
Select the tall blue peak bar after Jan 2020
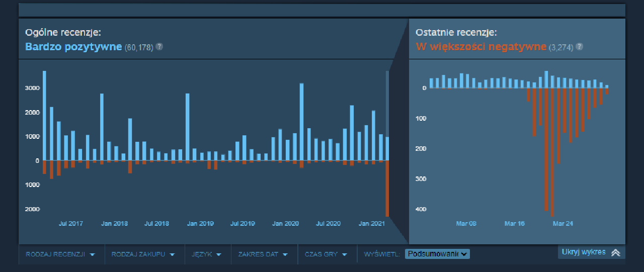[x=301, y=122]
